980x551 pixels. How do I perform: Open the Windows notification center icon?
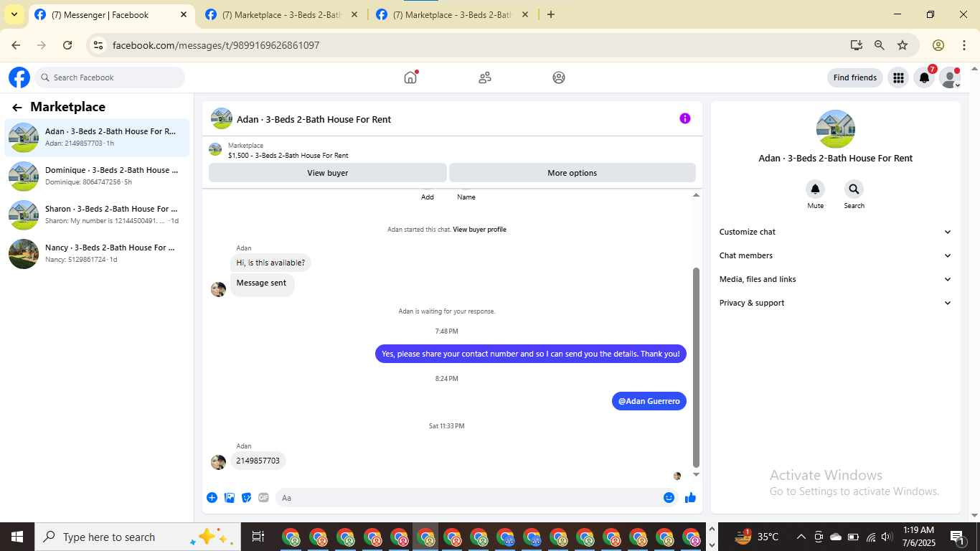tap(956, 537)
